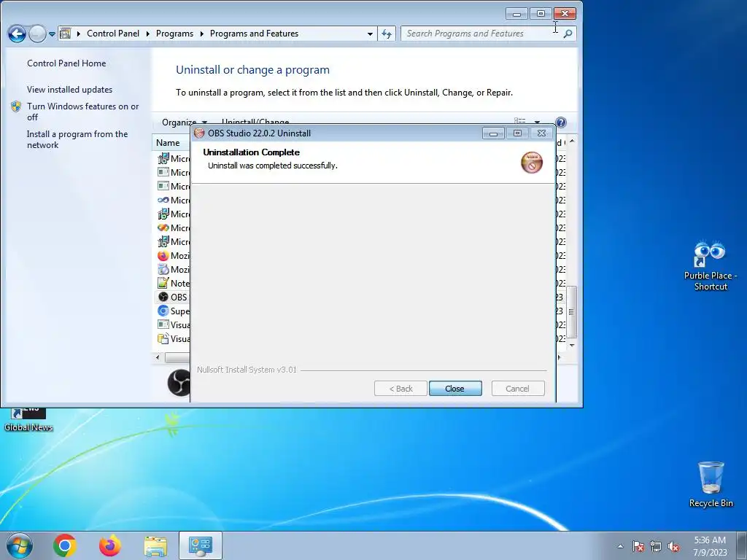Open Install a program from the network
The image size is (747, 560).
[77, 139]
